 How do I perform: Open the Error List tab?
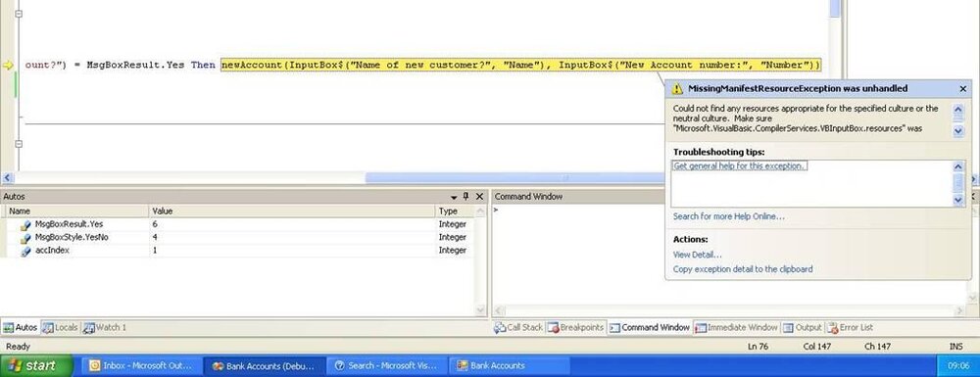coord(850,327)
